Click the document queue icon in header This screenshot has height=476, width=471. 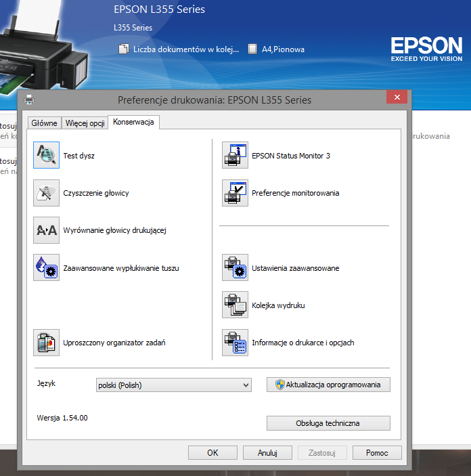tap(124, 49)
